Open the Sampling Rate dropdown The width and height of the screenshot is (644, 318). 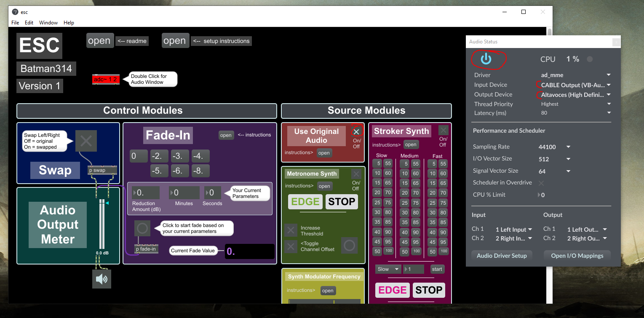tap(555, 147)
